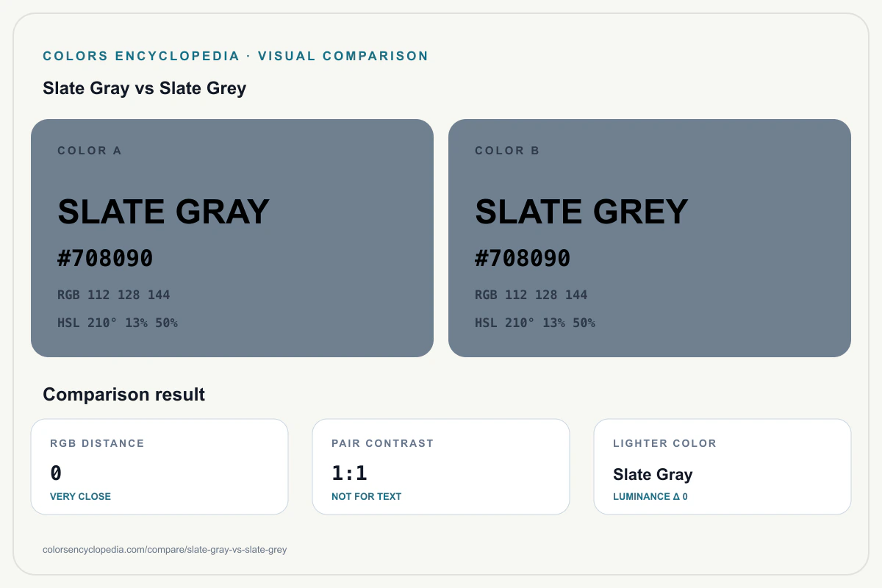Click the Comparison result heading
This screenshot has height=588, width=882.
tap(124, 395)
